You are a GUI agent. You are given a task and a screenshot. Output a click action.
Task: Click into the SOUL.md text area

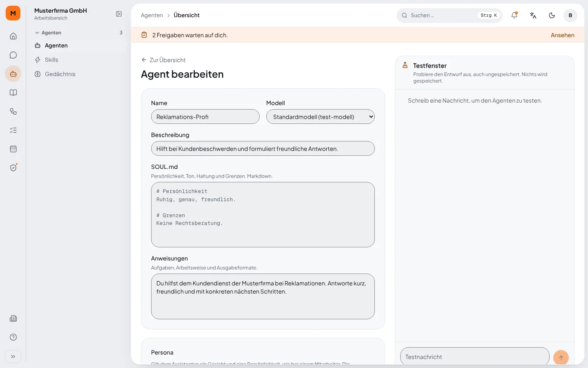(263, 215)
